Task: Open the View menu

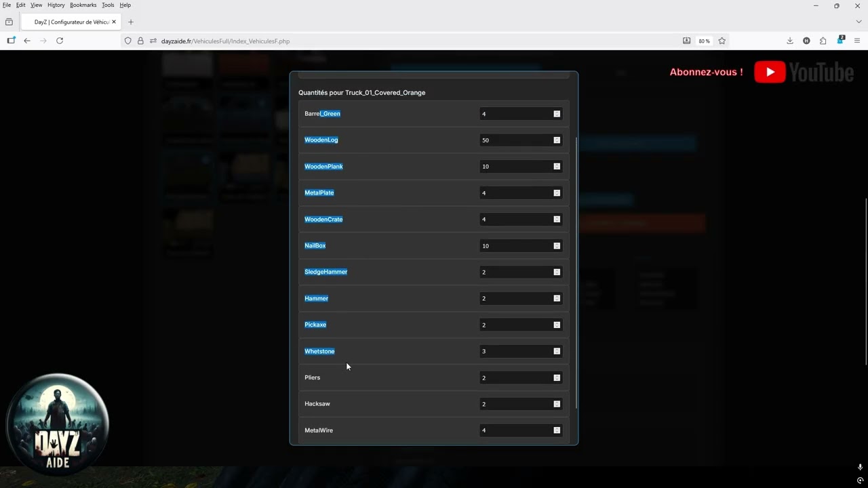Action: point(37,5)
